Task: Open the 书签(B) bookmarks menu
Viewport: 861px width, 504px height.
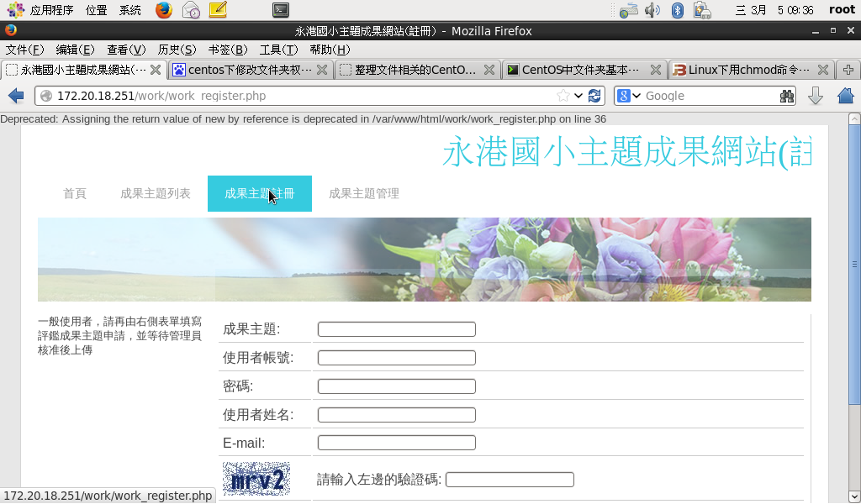Action: 227,50
